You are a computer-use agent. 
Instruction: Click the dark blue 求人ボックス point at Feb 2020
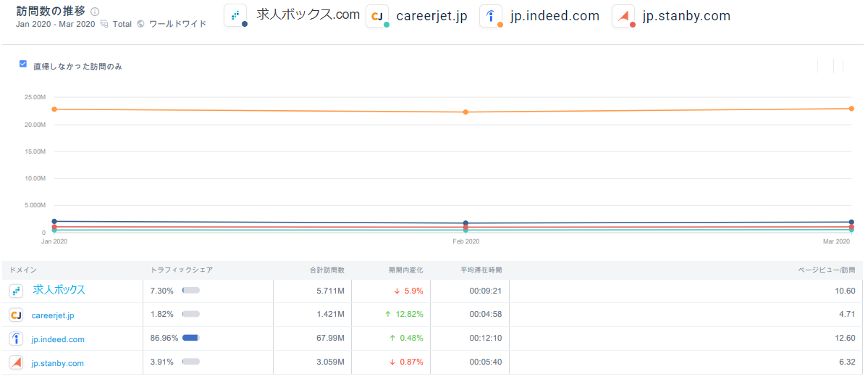pos(465,223)
